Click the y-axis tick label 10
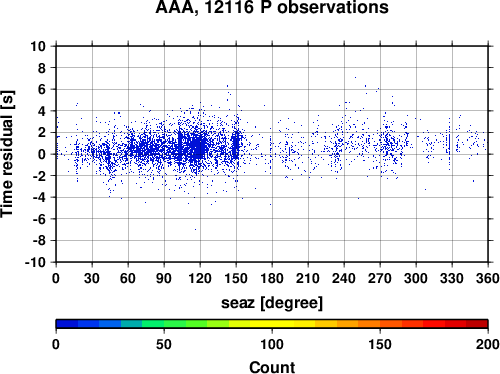 pyautogui.click(x=38, y=46)
